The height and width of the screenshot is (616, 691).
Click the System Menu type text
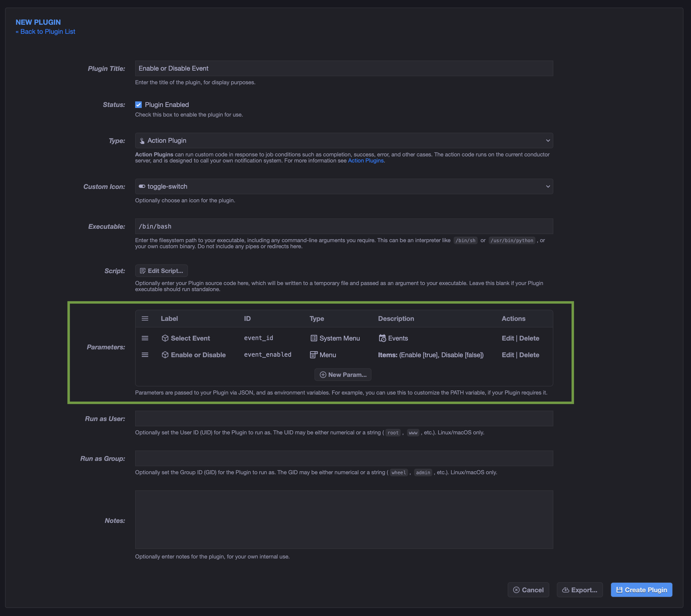339,338
